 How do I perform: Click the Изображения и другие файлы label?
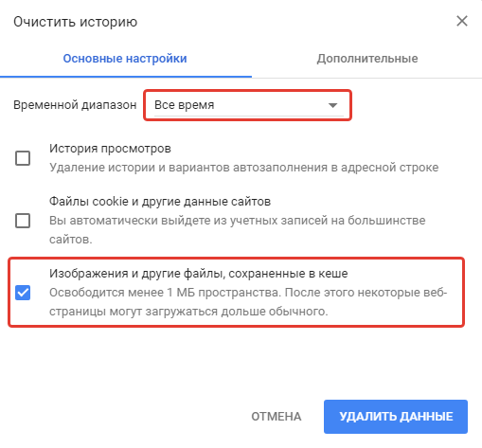coord(198,273)
